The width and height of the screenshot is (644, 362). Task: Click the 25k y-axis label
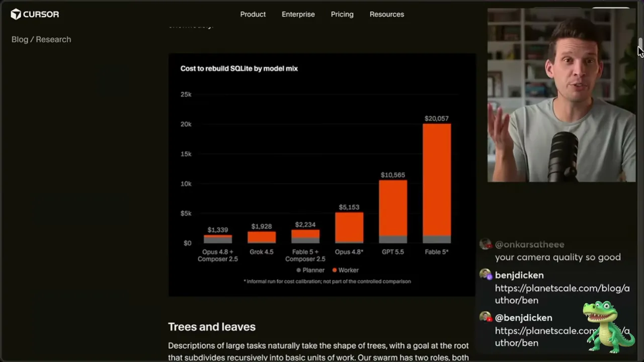(186, 95)
